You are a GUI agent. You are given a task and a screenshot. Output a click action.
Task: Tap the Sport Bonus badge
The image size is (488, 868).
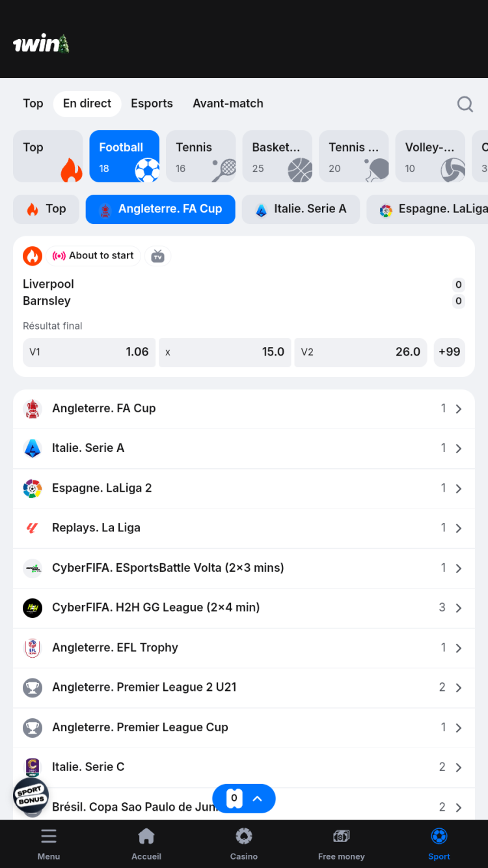click(31, 796)
